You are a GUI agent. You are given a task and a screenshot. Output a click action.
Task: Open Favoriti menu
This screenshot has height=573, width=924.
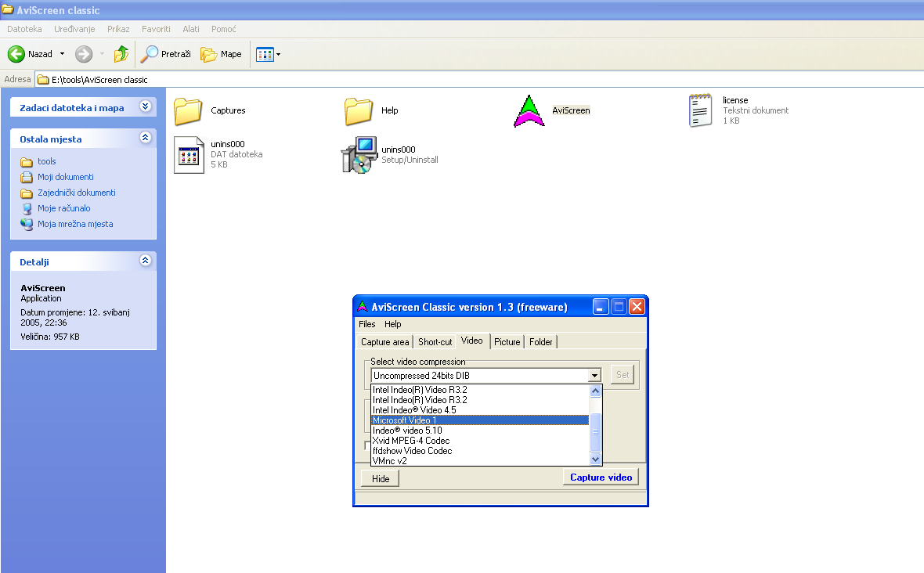[x=156, y=29]
